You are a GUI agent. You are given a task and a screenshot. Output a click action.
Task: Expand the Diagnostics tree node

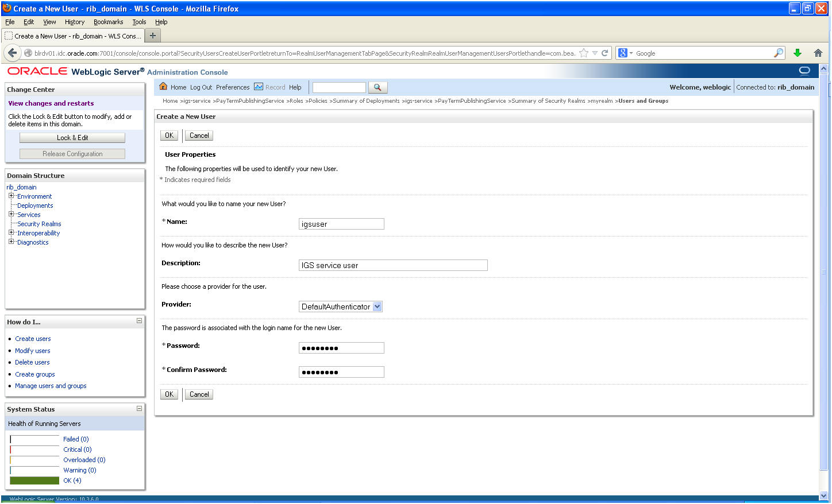pos(11,242)
